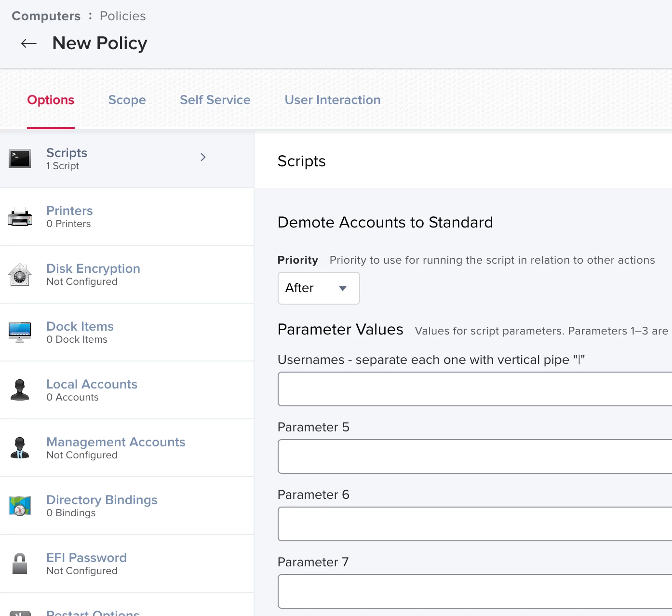Click the "0 Bindings" count text
This screenshot has height=616, width=672.
tap(71, 513)
